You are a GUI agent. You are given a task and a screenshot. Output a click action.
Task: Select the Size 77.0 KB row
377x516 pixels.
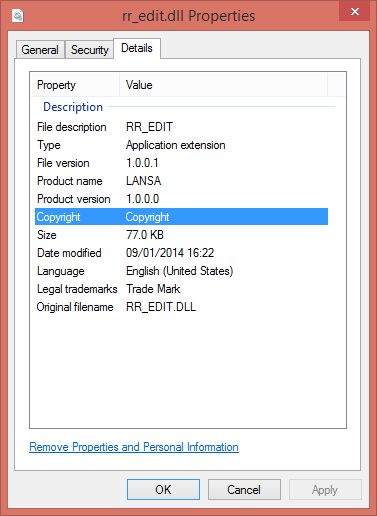[x=182, y=235]
